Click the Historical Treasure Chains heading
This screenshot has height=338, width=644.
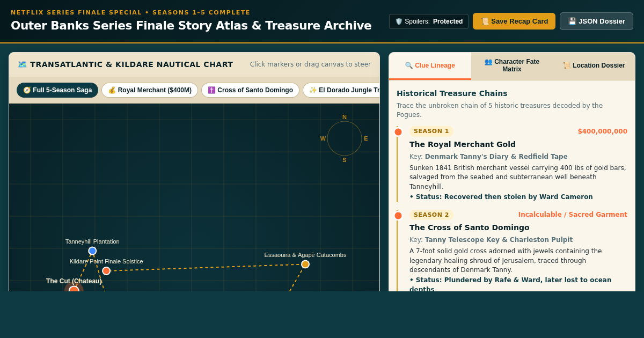tap(452, 93)
